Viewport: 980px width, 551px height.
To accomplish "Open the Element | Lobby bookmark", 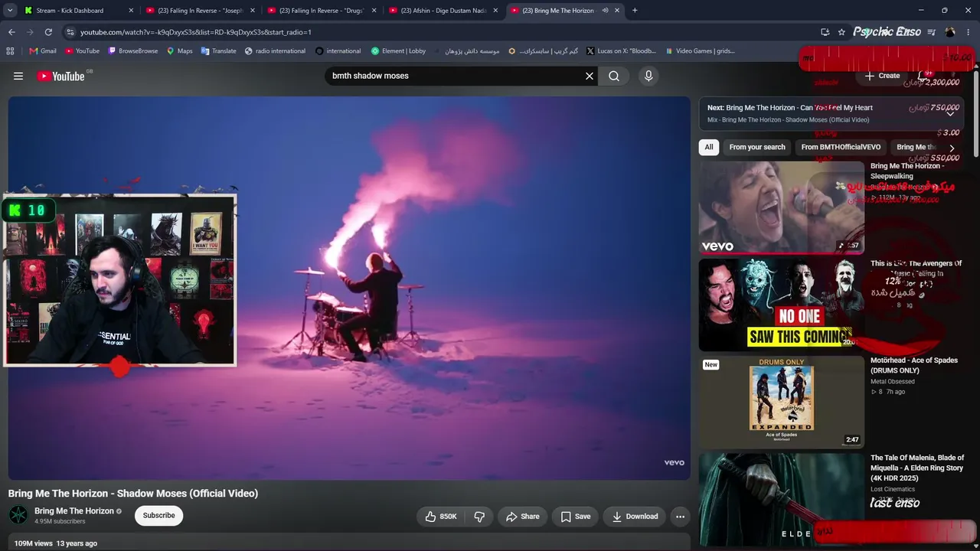I will [398, 51].
